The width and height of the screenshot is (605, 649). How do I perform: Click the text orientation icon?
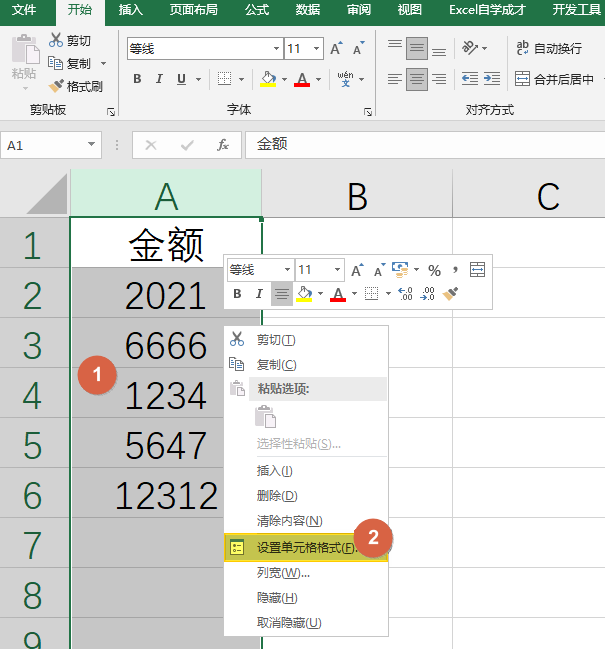470,48
